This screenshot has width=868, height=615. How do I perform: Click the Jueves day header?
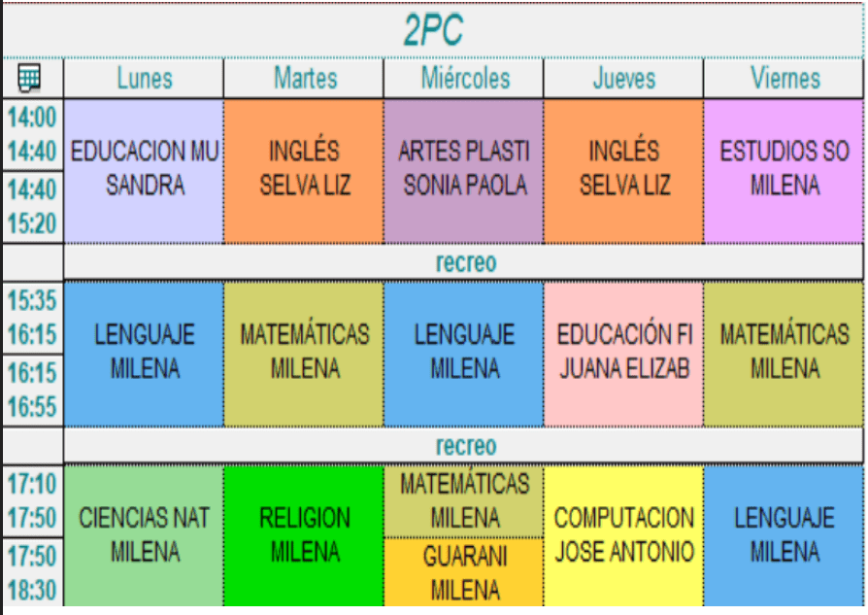point(623,79)
